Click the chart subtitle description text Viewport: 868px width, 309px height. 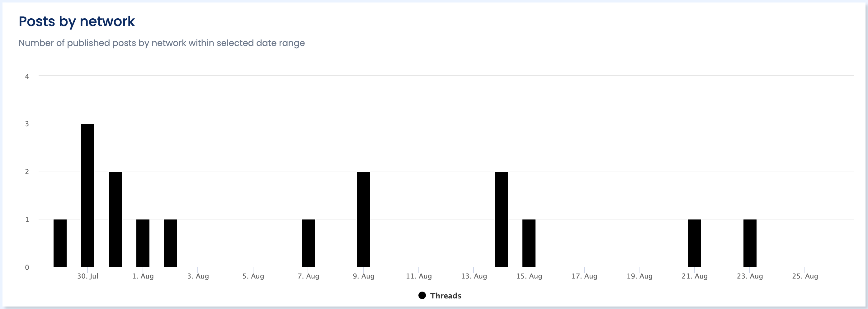coord(162,43)
